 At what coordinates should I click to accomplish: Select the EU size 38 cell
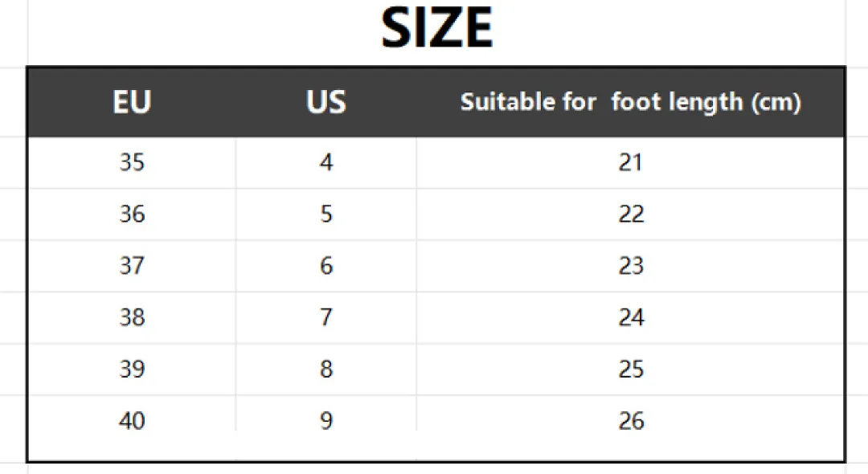click(x=132, y=317)
